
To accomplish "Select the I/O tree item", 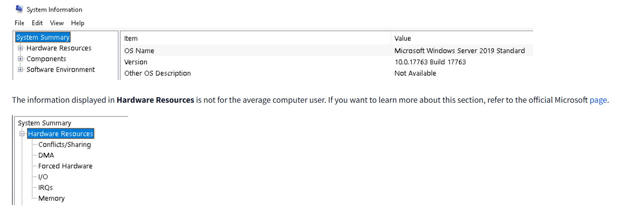I will click(x=43, y=177).
